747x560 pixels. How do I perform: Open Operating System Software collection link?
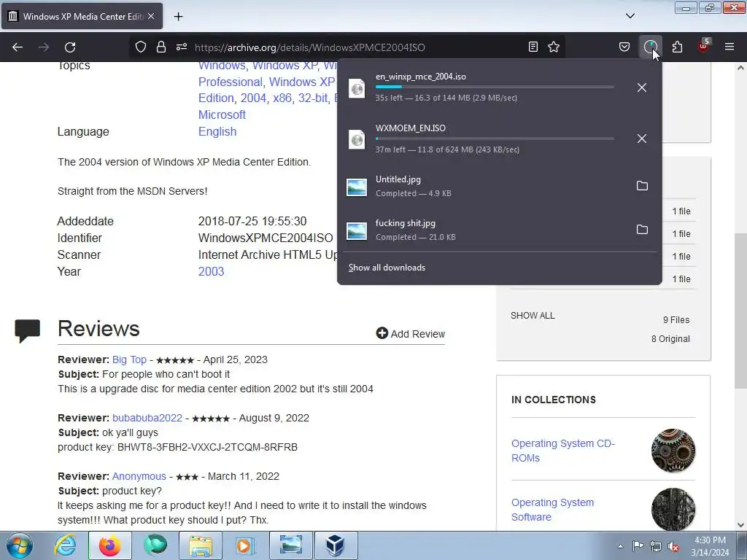point(553,510)
